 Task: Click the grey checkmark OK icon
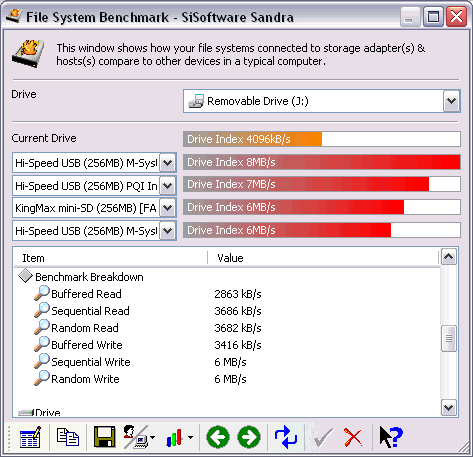pos(323,437)
